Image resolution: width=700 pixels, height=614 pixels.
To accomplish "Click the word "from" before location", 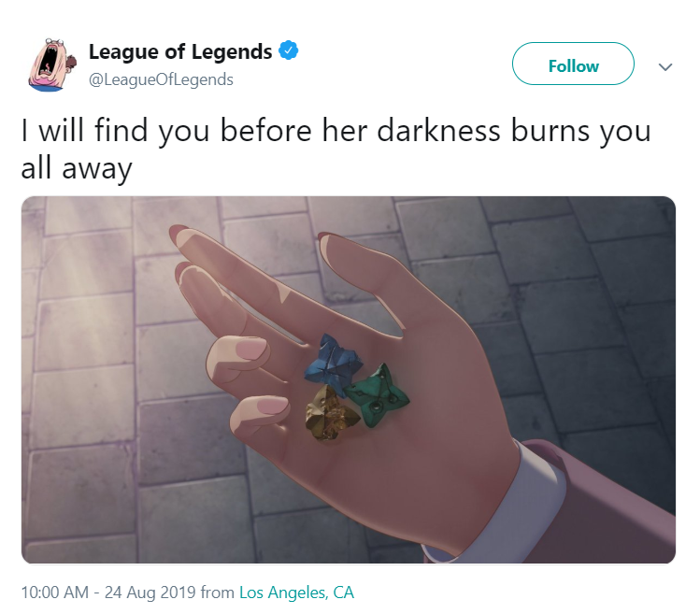I will (x=218, y=593).
